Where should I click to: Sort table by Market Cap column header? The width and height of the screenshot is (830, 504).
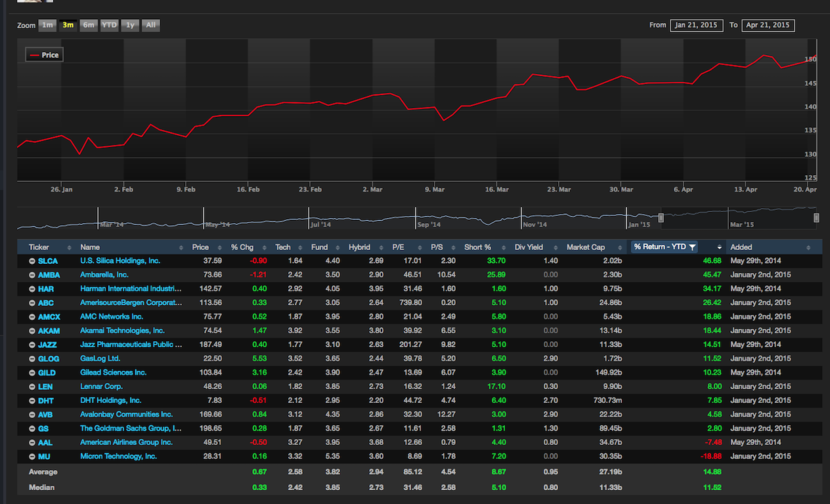(586, 247)
